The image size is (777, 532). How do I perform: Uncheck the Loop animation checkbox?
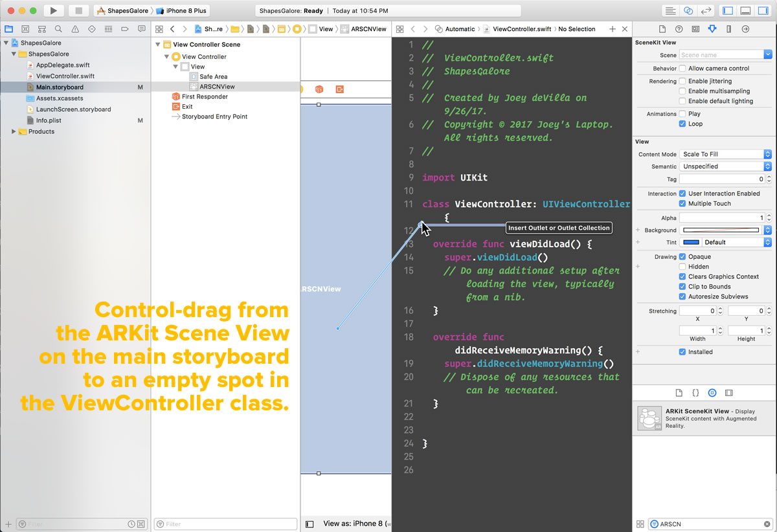(682, 124)
